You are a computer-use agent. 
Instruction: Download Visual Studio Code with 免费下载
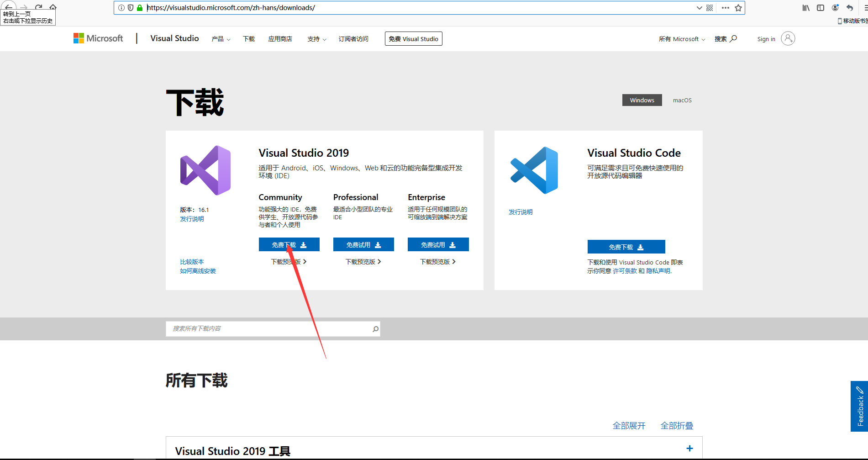626,247
